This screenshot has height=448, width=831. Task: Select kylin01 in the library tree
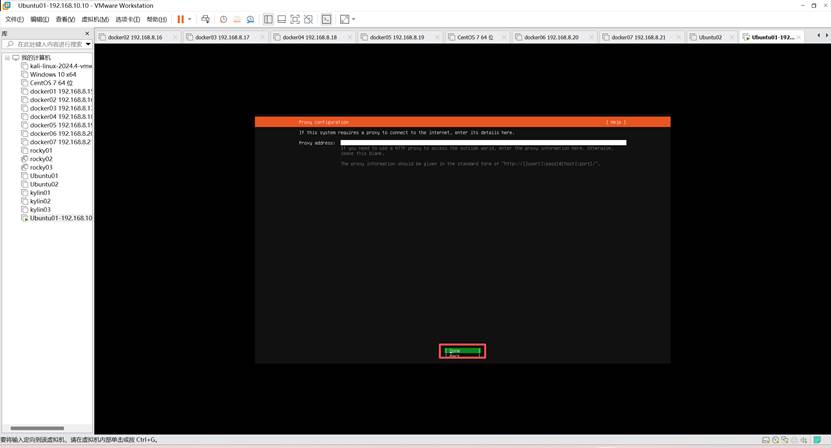coord(36,193)
